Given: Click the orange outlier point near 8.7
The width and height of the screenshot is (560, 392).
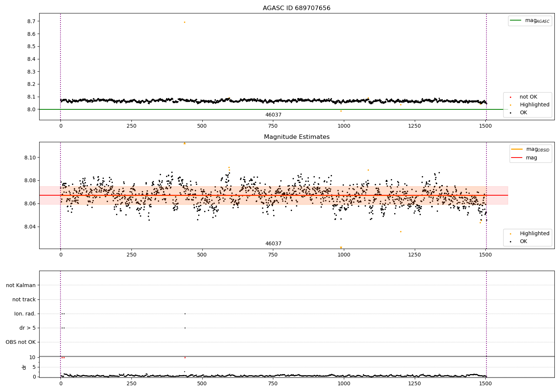Looking at the screenshot, I should pos(184,22).
